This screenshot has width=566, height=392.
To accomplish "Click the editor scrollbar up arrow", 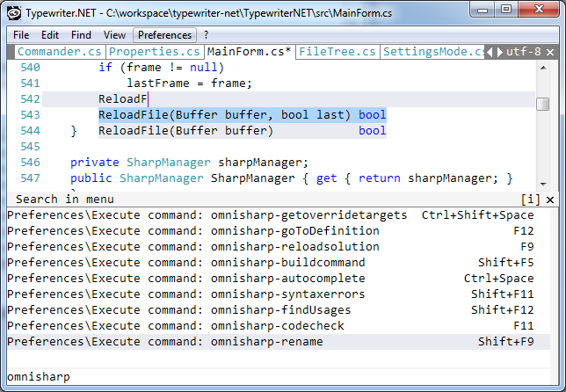I will (543, 68).
